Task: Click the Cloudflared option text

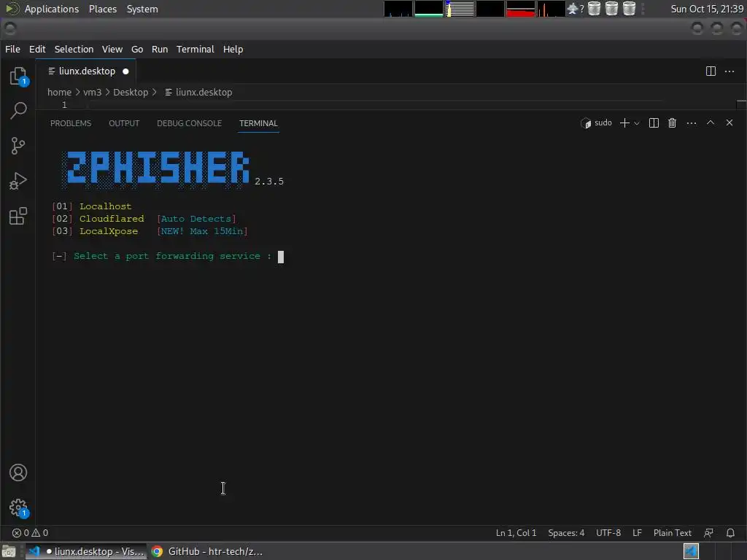Action: tap(112, 219)
